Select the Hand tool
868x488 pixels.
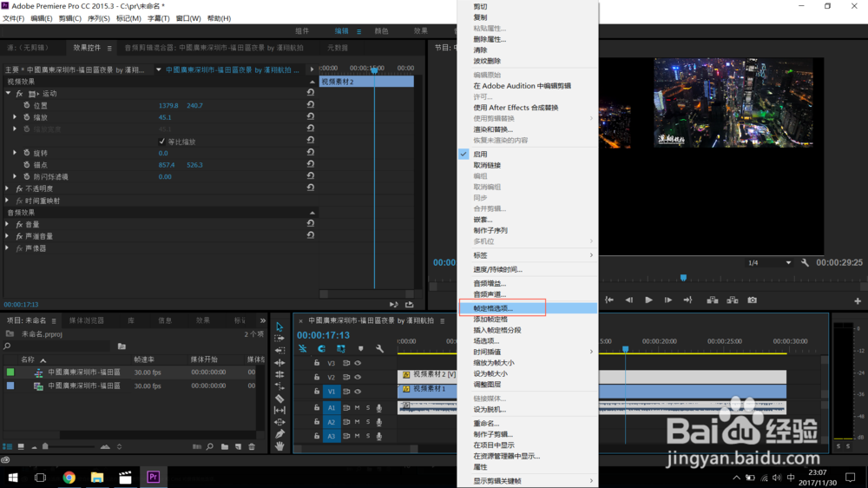tap(279, 446)
